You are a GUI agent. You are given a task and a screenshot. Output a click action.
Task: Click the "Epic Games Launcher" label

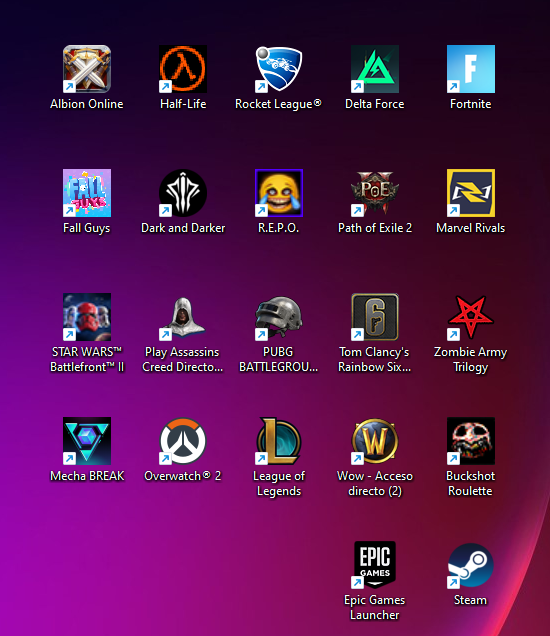coord(375,608)
